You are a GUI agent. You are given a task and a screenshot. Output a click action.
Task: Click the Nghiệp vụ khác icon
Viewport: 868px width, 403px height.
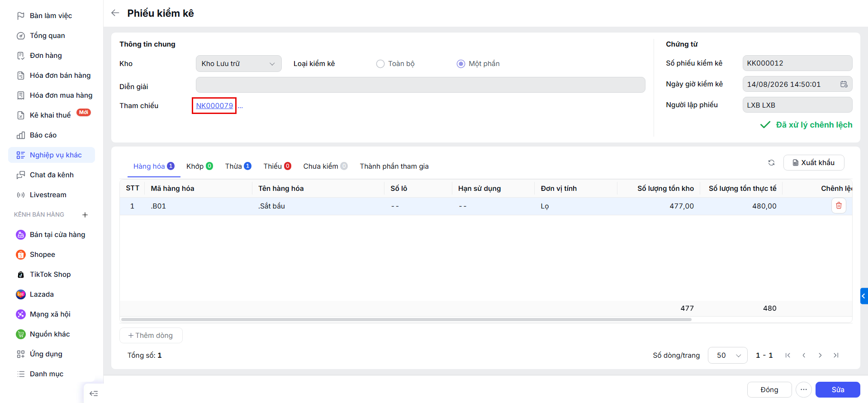20,155
